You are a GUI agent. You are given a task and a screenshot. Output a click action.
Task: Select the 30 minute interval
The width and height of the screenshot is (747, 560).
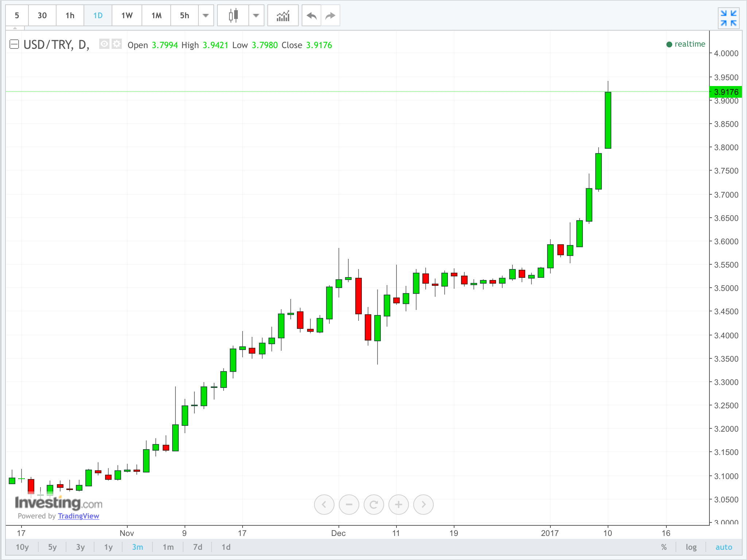point(42,15)
